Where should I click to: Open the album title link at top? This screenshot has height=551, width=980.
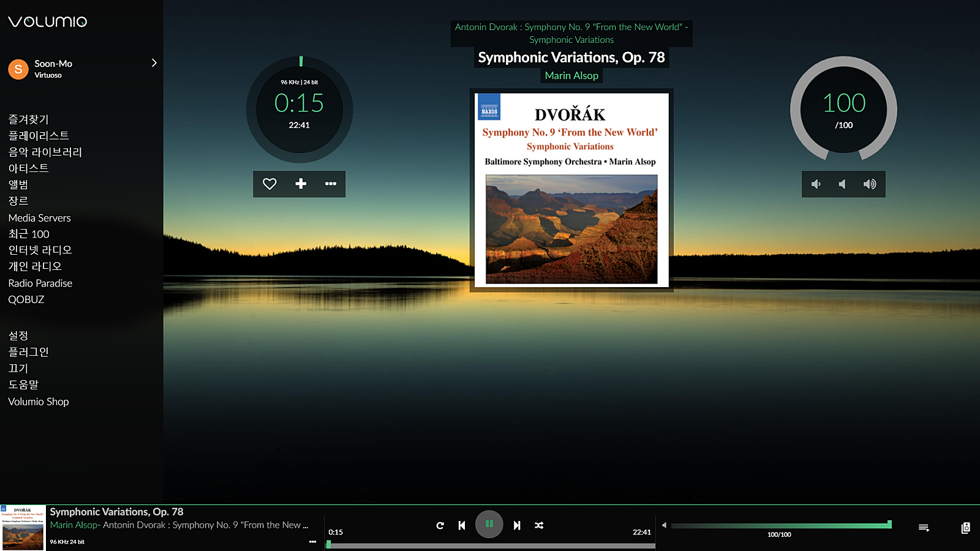(x=571, y=33)
